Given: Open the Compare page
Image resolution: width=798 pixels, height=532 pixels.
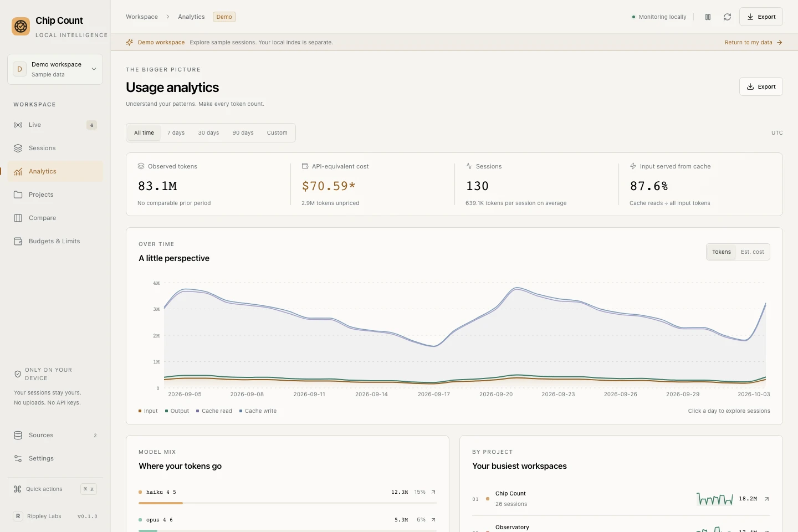Looking at the screenshot, I should [55, 218].
